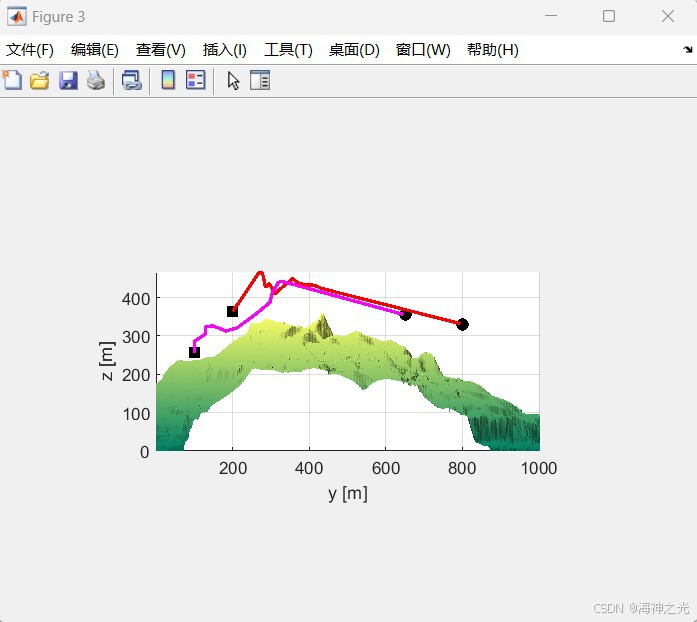This screenshot has width=697, height=622.
Task: Minimize the Figure 3 window
Action: (x=551, y=16)
